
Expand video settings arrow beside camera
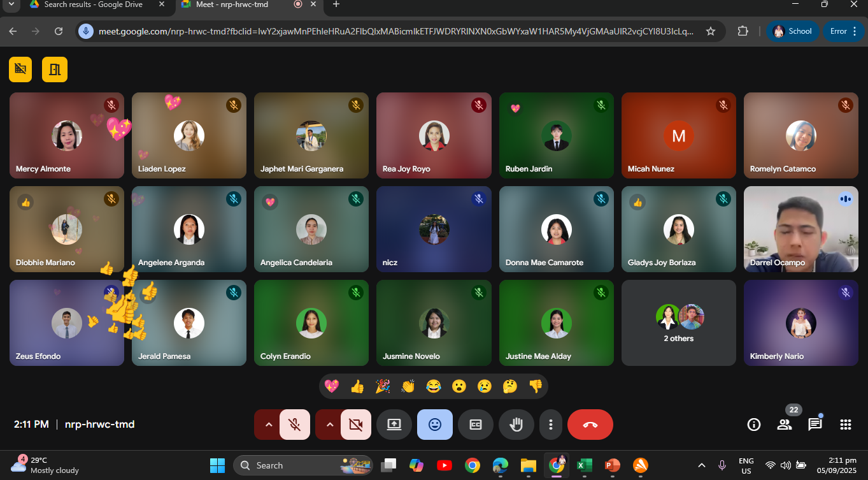329,425
